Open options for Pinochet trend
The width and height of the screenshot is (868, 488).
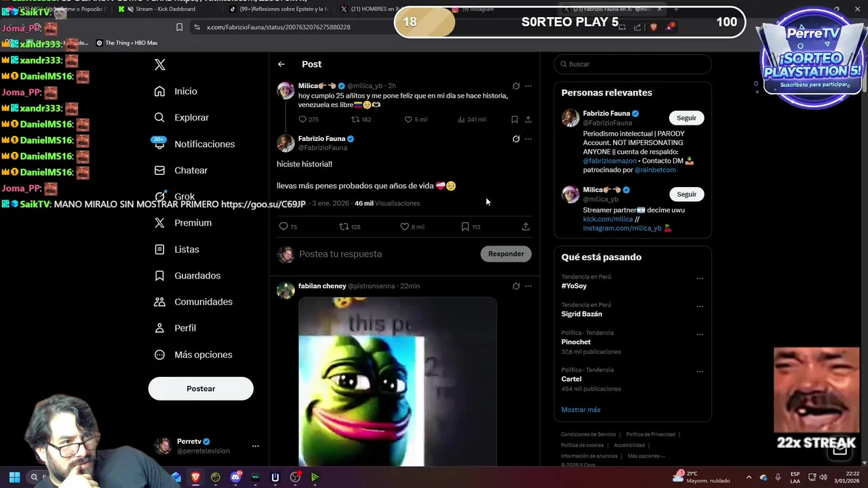tap(700, 334)
